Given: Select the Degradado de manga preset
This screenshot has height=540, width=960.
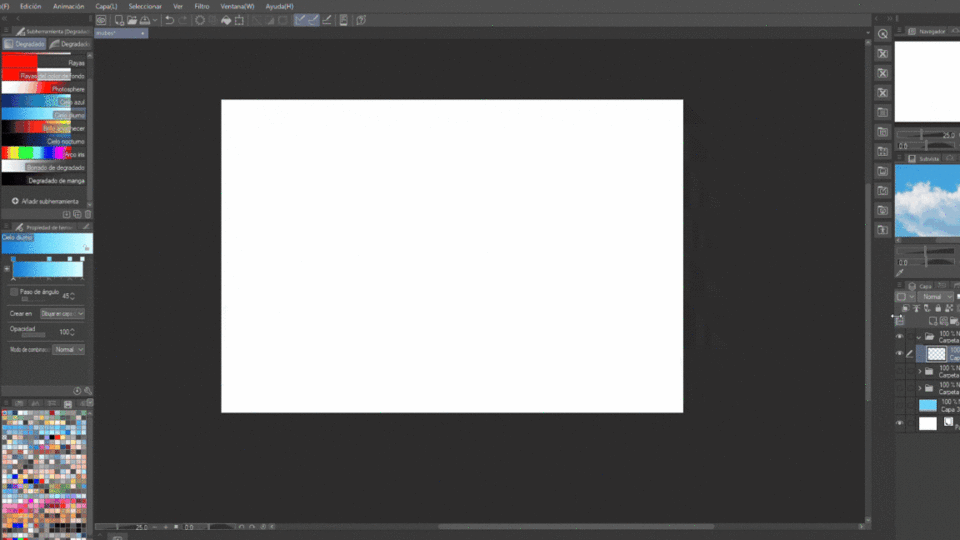Looking at the screenshot, I should 43,181.
